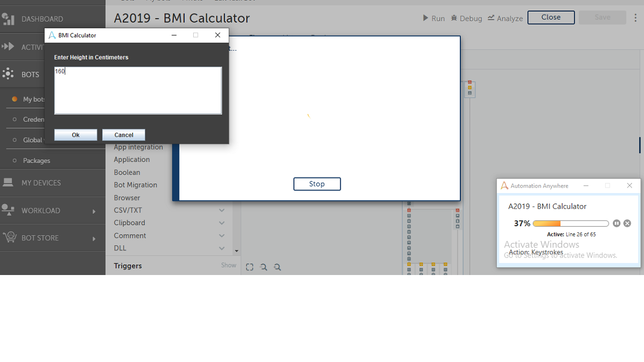Run the bot from the top toolbar
The width and height of the screenshot is (644, 362).
tap(434, 18)
